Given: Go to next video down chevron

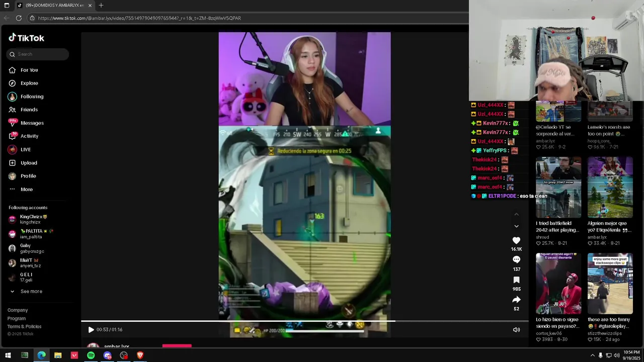Looking at the screenshot, I should pos(516,226).
